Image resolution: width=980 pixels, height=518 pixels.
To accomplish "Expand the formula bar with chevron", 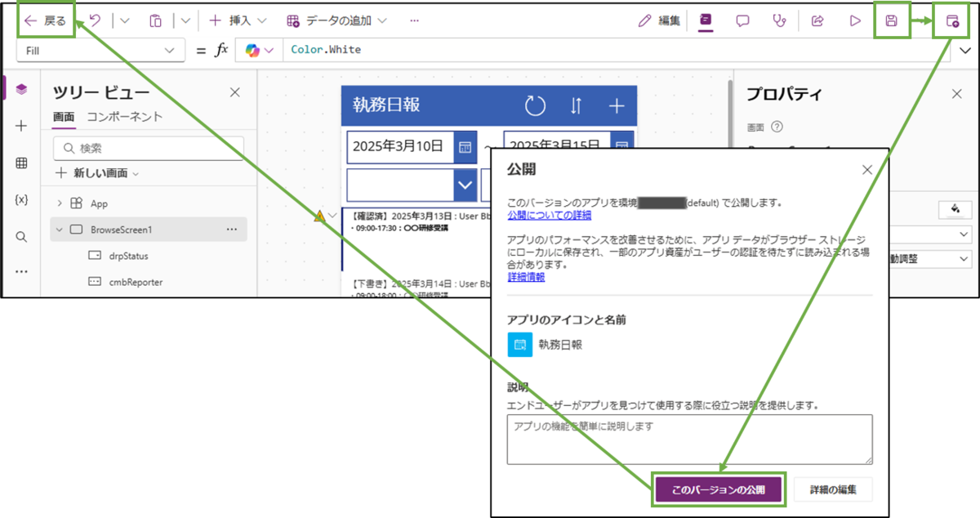I will coord(965,50).
